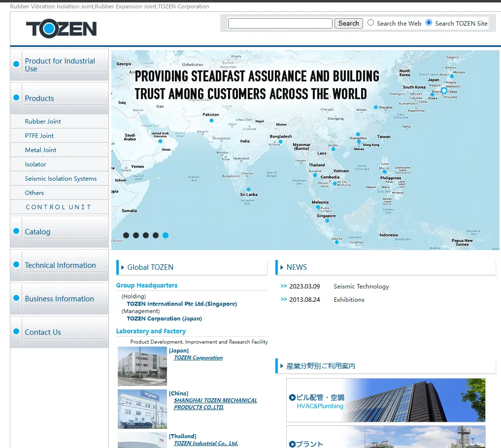Click the Exhibitions news arrow icon

pyautogui.click(x=284, y=299)
